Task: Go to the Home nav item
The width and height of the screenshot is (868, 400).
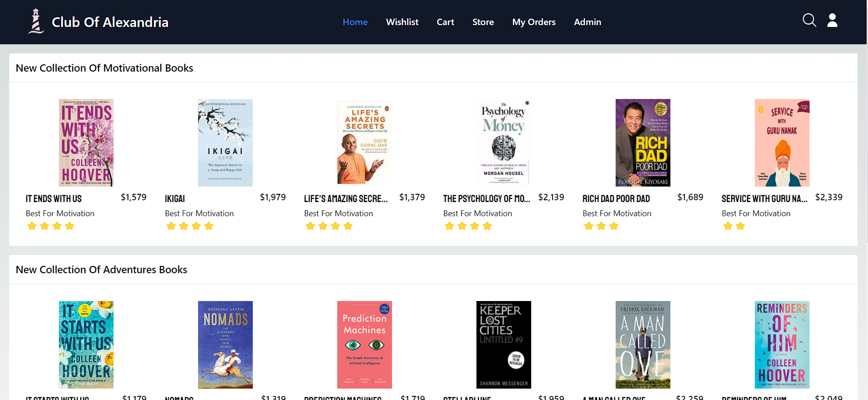Action: coord(355,22)
